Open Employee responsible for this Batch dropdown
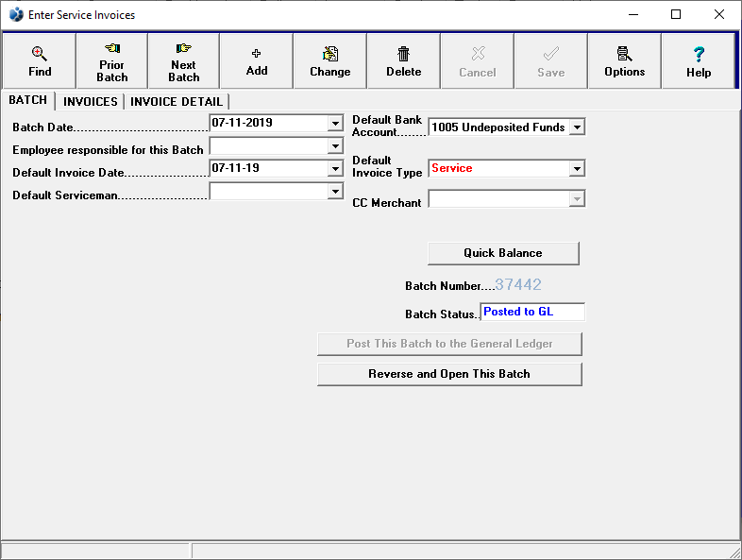742x560 pixels. 335,146
